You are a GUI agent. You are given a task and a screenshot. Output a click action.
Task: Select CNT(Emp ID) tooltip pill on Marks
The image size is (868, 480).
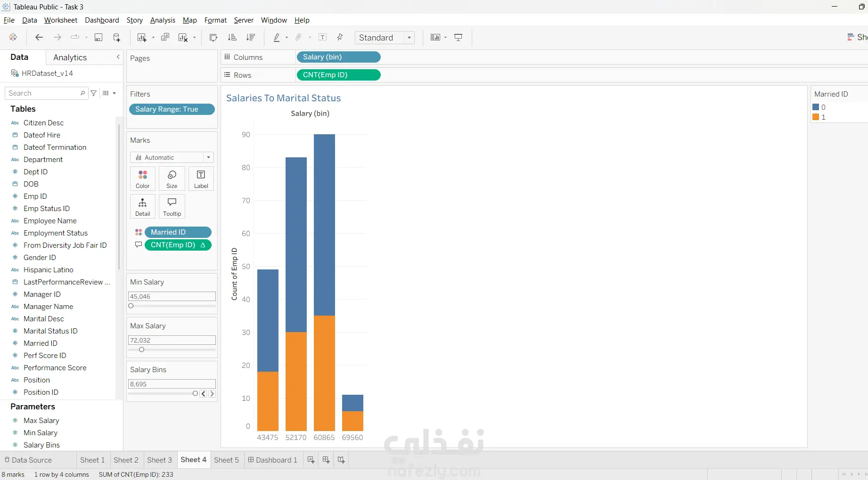pyautogui.click(x=178, y=245)
